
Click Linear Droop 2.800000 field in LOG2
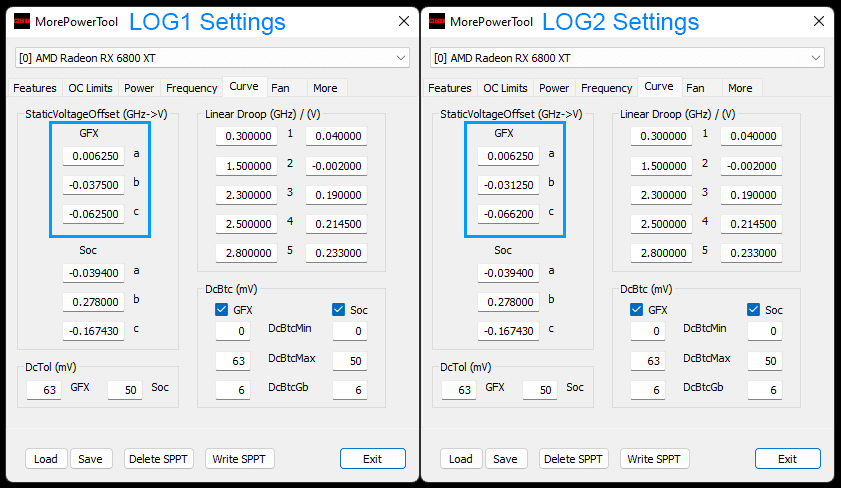(662, 253)
